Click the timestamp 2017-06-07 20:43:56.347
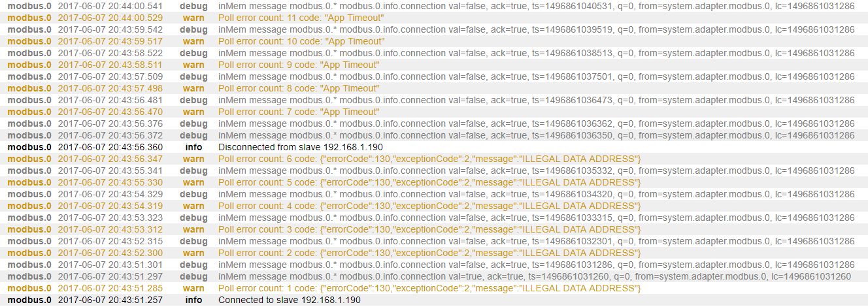 click(110, 159)
